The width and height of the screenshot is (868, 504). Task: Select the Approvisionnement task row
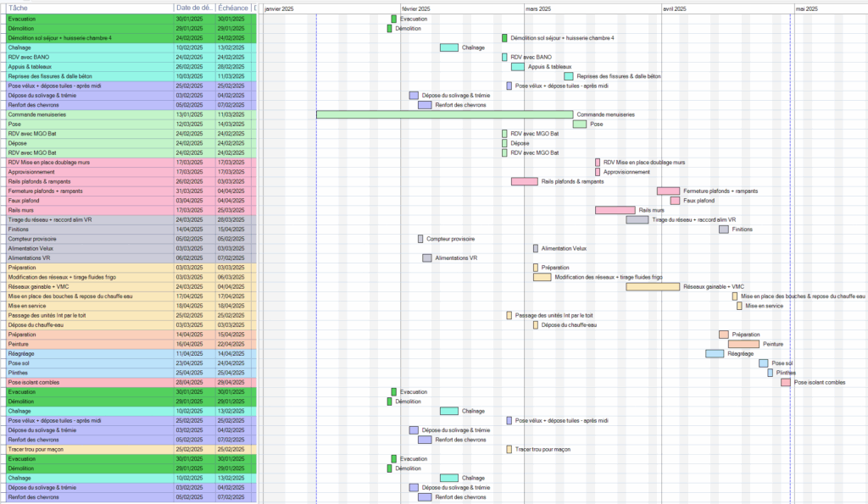[x=131, y=172]
